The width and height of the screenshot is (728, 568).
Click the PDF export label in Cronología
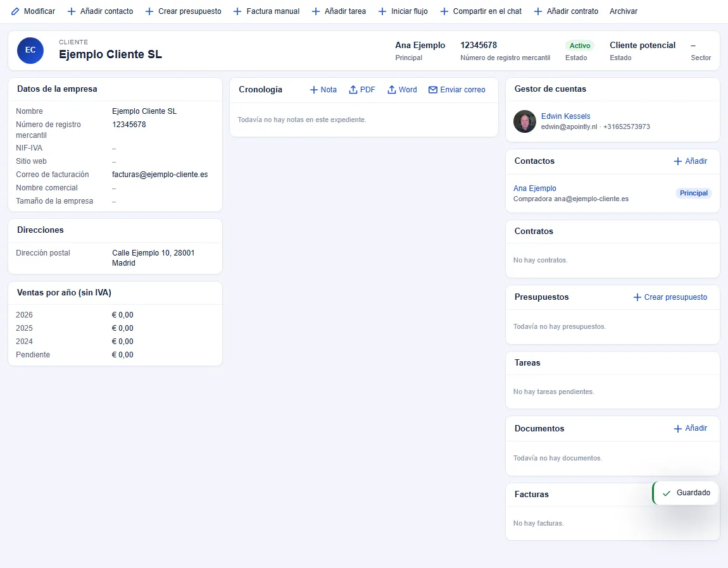click(368, 90)
